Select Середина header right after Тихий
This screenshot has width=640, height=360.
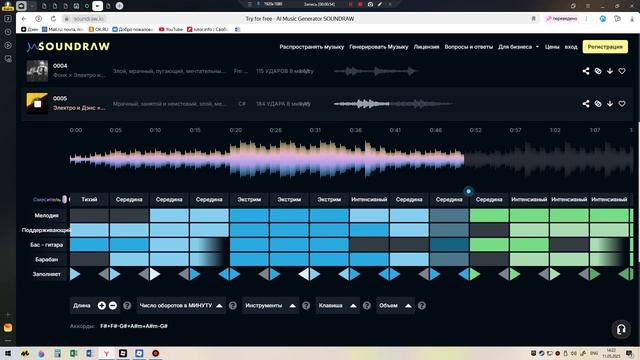[129, 200]
